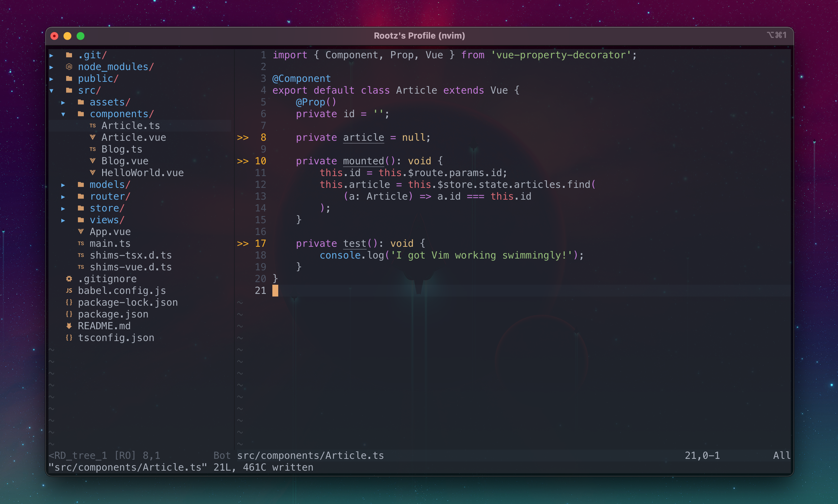Expand the .git folder arrow
The image size is (838, 504).
click(52, 55)
